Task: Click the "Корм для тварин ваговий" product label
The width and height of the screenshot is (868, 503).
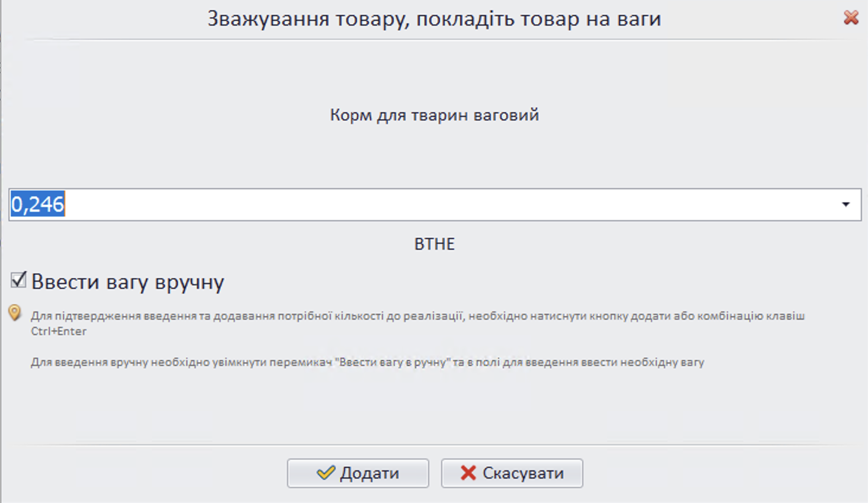Action: tap(434, 114)
